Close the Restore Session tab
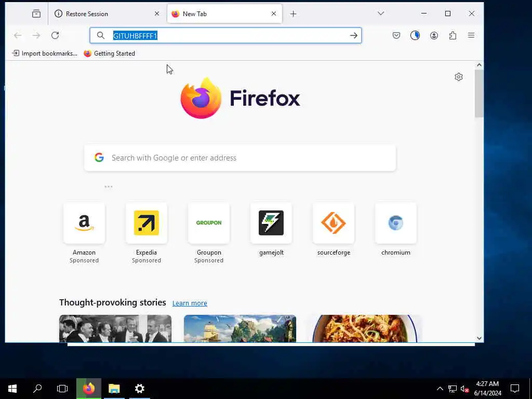 [x=157, y=14]
